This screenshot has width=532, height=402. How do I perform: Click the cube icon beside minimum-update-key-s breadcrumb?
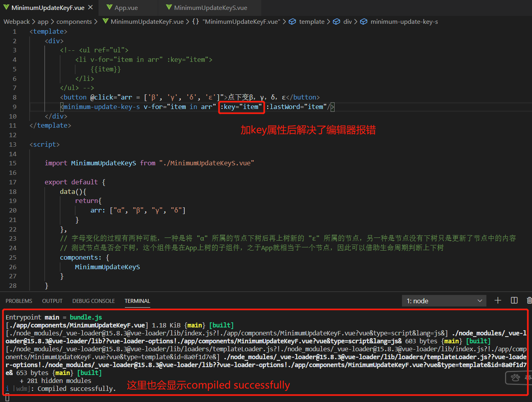(x=364, y=21)
